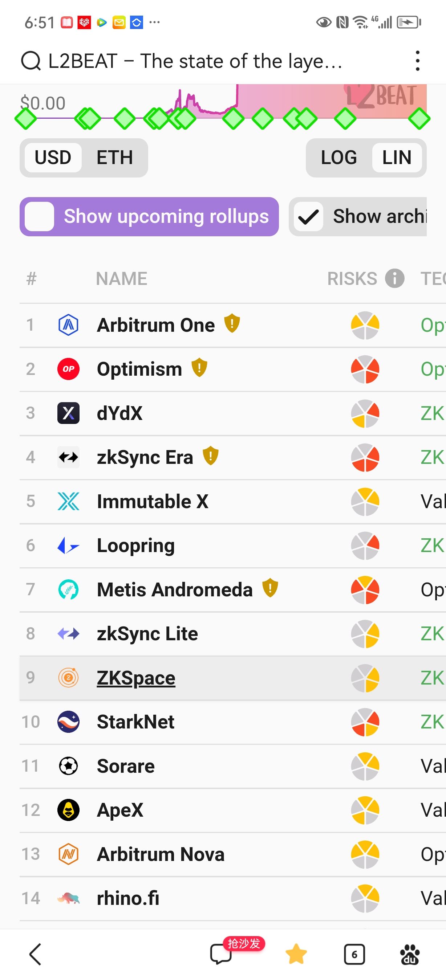This screenshot has width=446, height=980.
Task: Select the LIN scale option
Action: click(x=397, y=158)
